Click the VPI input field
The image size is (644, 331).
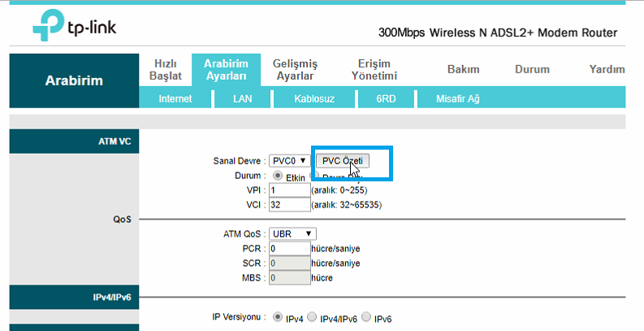tap(290, 190)
